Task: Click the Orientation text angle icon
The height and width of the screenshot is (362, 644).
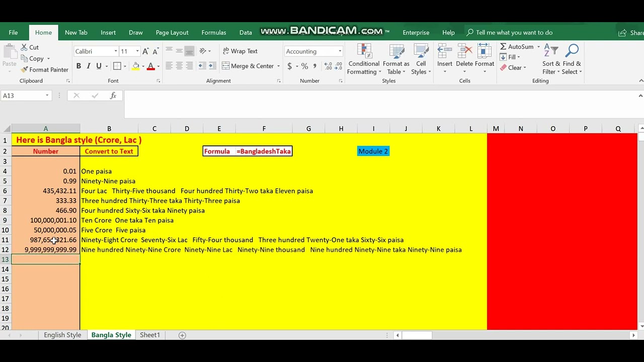Action: (203, 51)
